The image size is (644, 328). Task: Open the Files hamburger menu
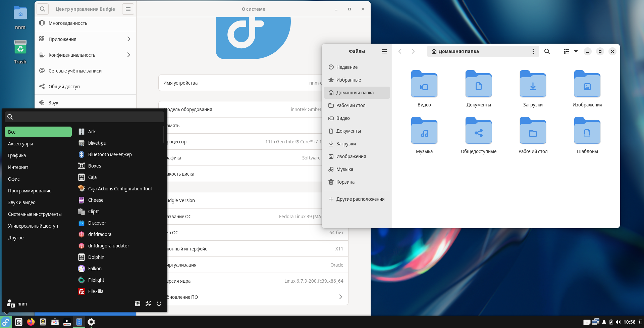384,51
